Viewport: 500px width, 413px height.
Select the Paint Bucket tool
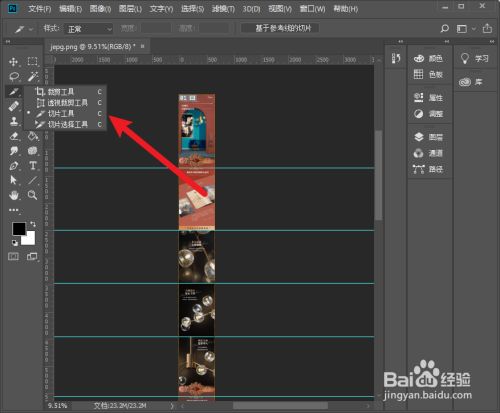(x=32, y=136)
